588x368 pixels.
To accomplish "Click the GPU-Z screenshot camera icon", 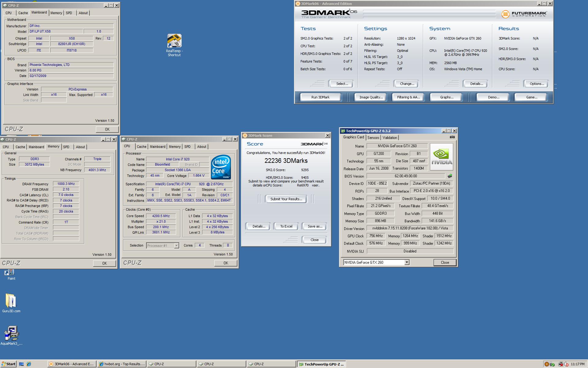I will [452, 137].
